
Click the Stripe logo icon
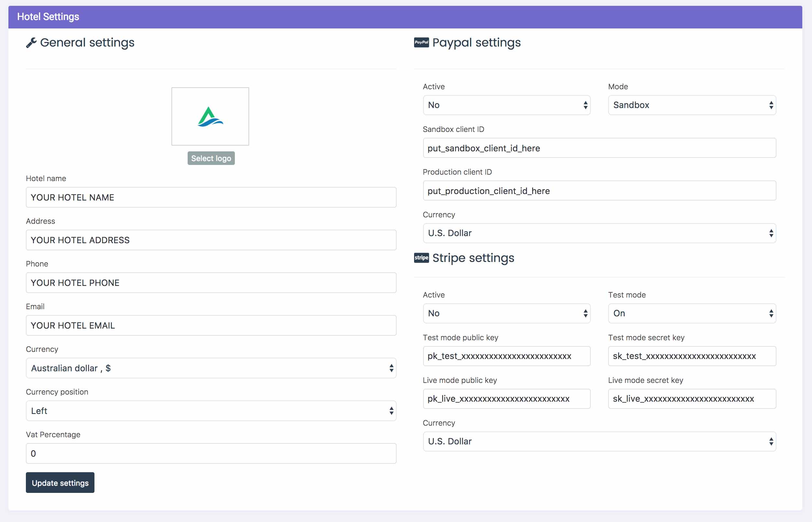(421, 258)
